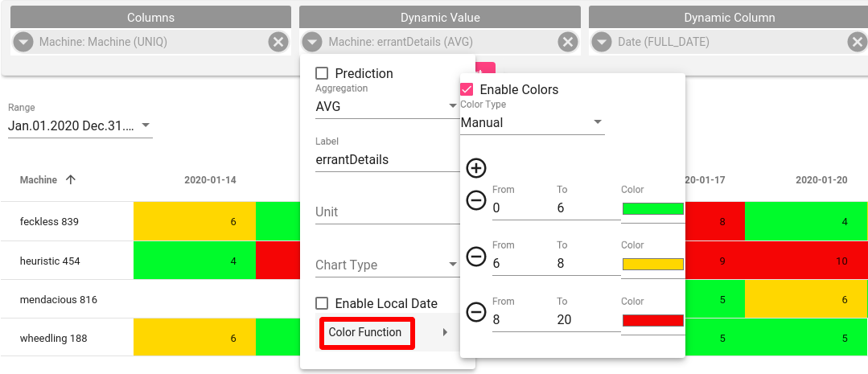Sort by Machine column arrow

(70, 180)
